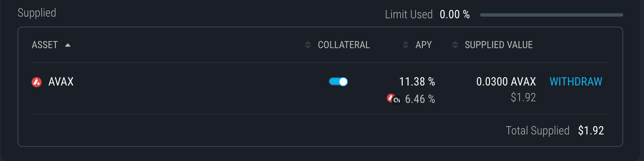Screen dimensions: 644x161
Task: Click the sort arrows icon before COLLATERAL
Action: 307,45
